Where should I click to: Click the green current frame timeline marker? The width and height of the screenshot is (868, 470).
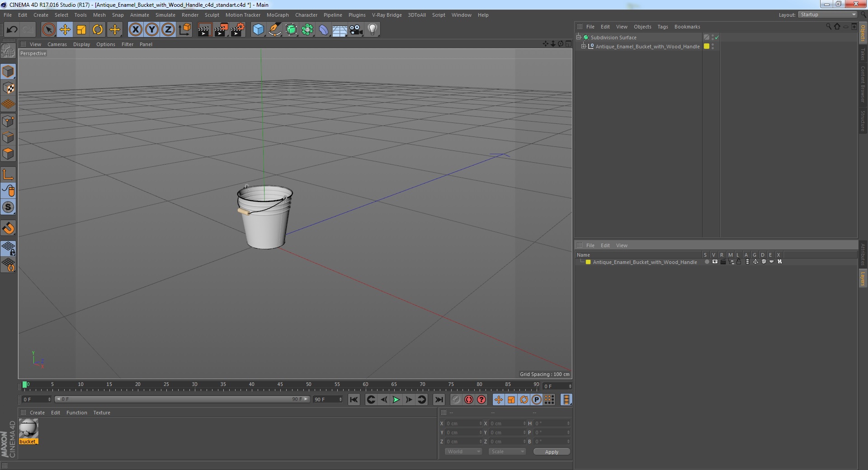tap(24, 385)
